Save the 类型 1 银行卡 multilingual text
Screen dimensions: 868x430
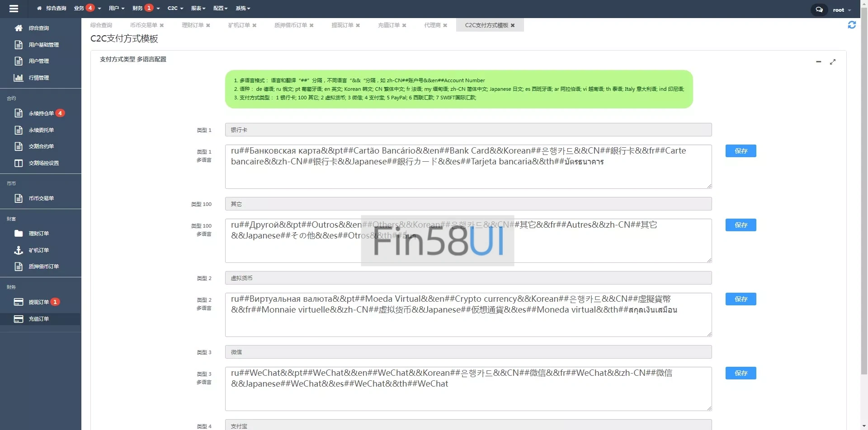(x=741, y=151)
